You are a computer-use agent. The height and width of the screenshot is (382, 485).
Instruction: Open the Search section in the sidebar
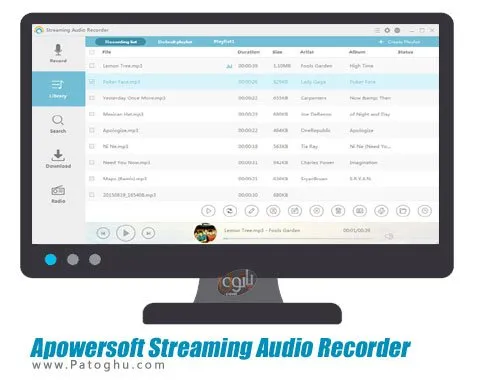(x=58, y=124)
